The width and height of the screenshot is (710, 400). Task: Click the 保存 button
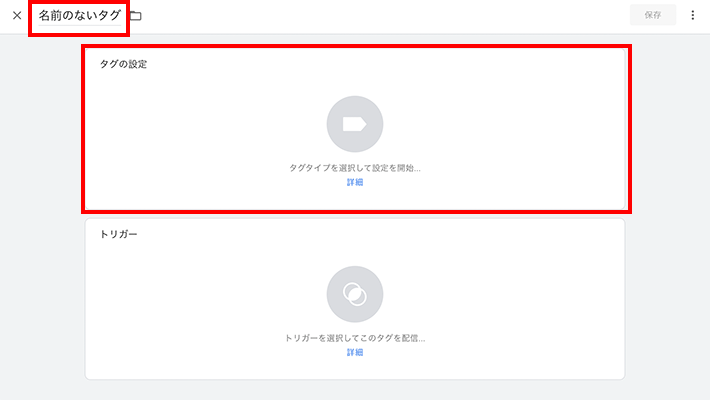click(652, 15)
